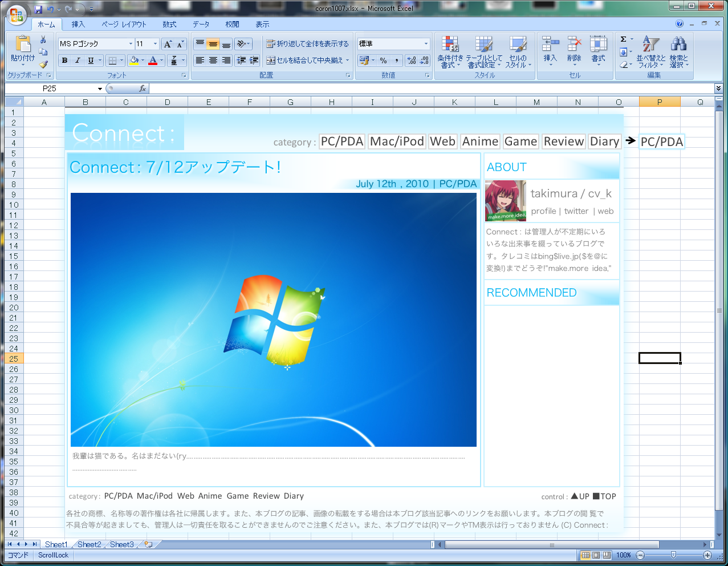
Task: Activate the Format Painter brush
Action: coord(43,64)
